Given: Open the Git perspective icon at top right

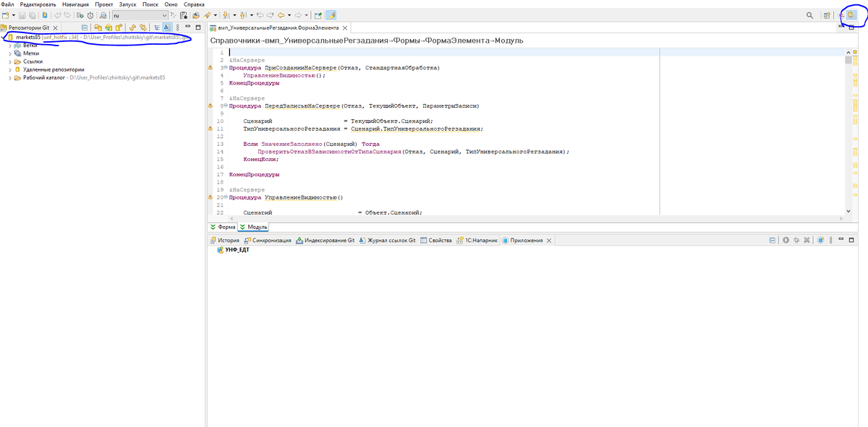Looking at the screenshot, I should [851, 15].
